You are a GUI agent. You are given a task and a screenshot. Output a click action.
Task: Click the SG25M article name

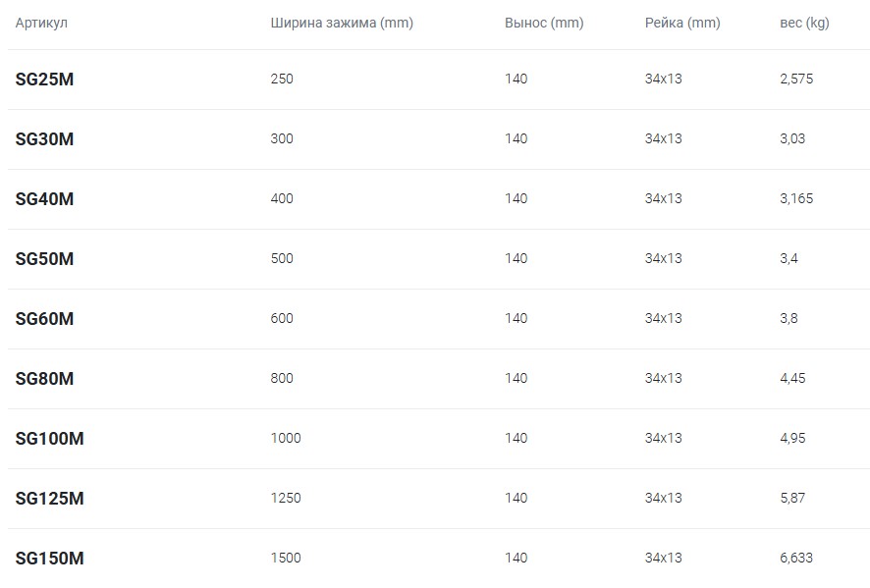(44, 80)
